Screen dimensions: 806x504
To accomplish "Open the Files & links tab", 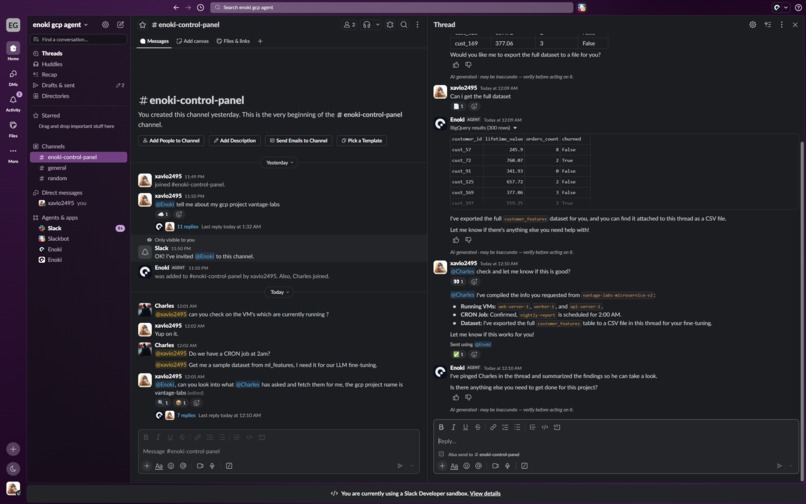I will click(233, 41).
